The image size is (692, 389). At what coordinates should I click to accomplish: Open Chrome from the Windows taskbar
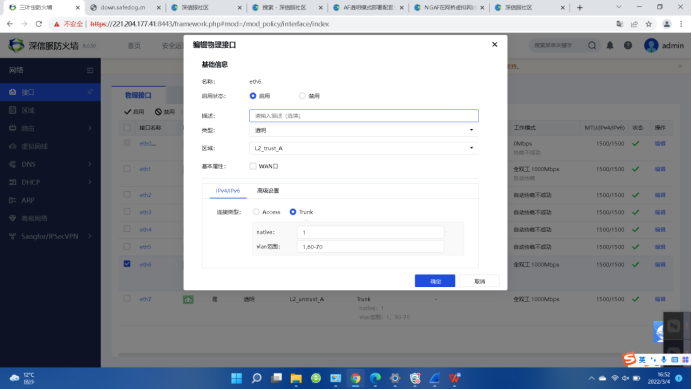point(355,378)
